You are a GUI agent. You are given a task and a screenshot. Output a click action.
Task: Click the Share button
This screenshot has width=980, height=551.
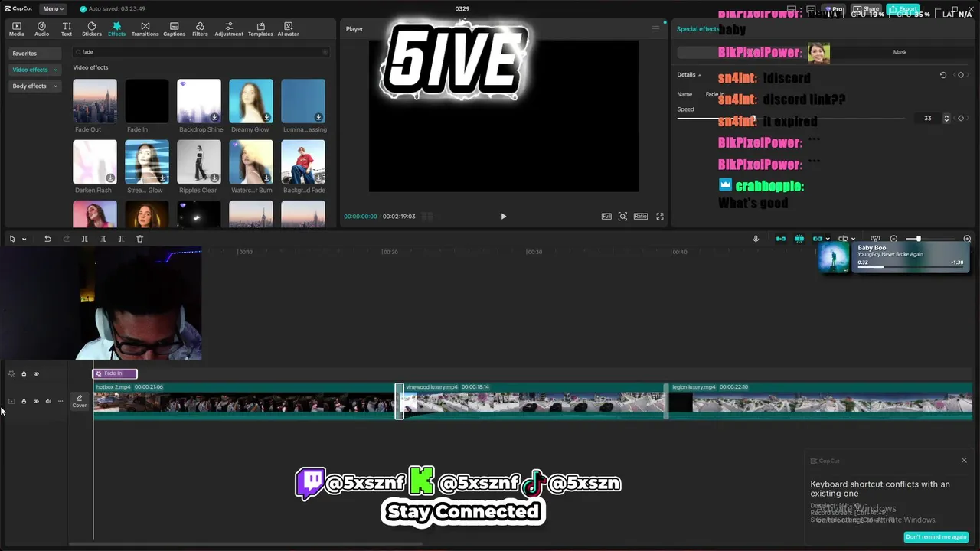click(867, 9)
